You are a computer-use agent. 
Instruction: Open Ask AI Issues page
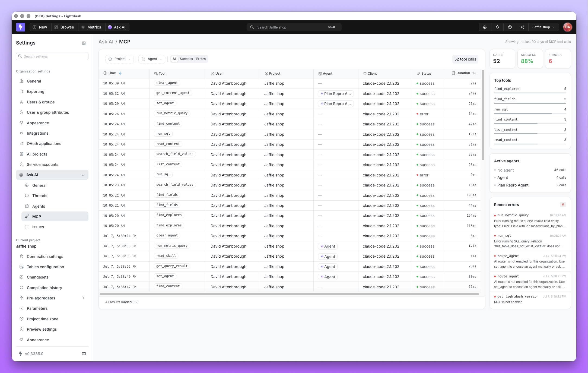point(55,227)
